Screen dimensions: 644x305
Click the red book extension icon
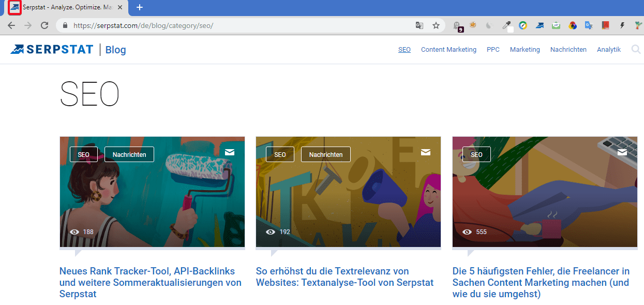(x=606, y=25)
